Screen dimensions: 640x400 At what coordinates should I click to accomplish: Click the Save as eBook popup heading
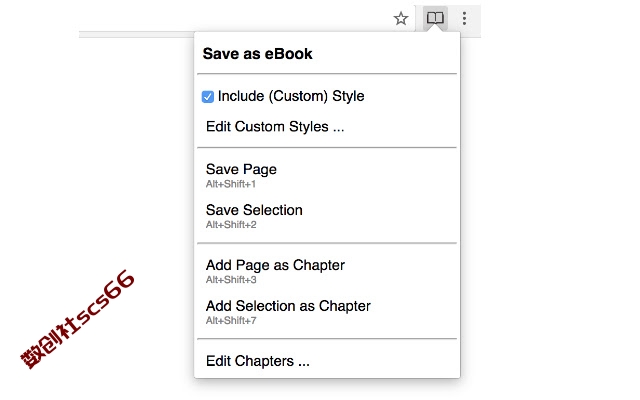tap(258, 54)
